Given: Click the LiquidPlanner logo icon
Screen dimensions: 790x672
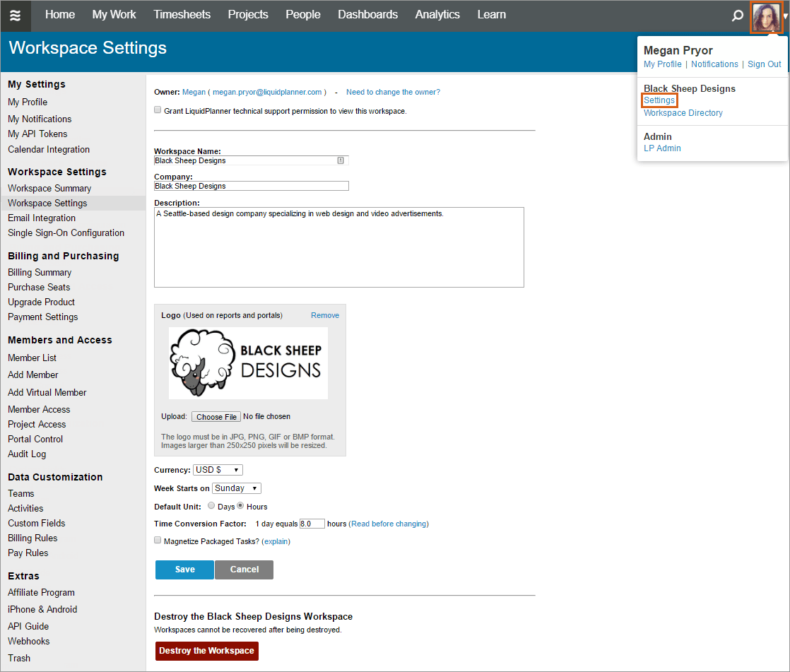Looking at the screenshot, I should pos(16,15).
